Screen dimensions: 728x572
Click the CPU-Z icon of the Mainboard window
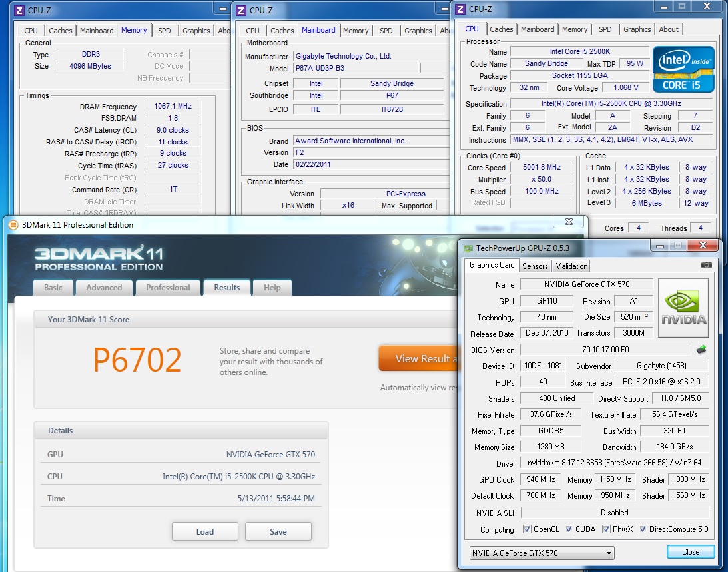pyautogui.click(x=241, y=10)
